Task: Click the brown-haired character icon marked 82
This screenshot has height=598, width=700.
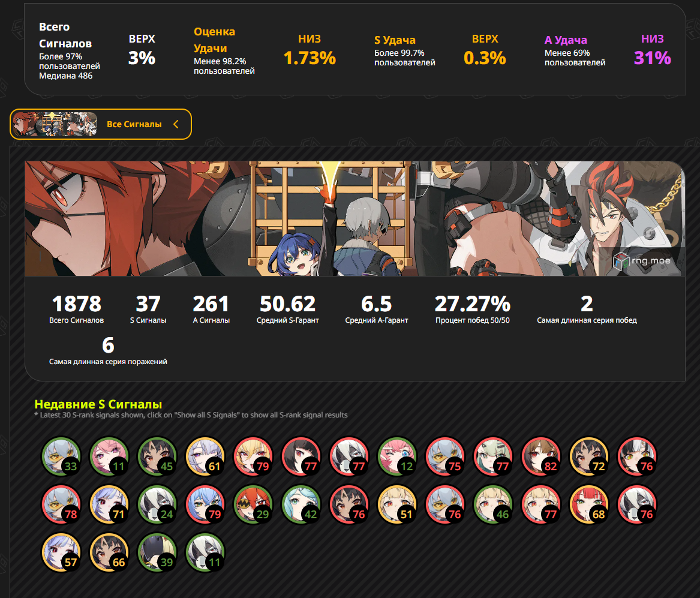Action: pos(541,456)
